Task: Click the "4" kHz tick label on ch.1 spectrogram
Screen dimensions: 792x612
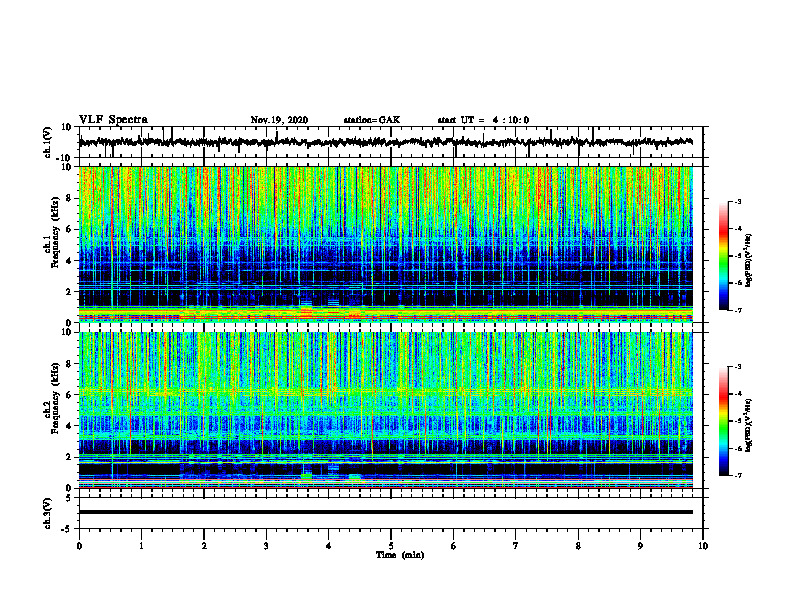Action: (x=69, y=261)
